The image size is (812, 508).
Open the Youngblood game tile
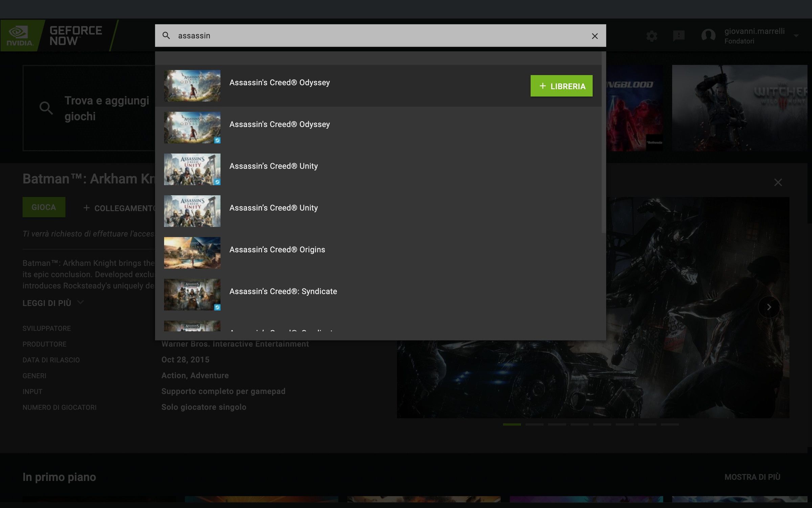coord(635,108)
